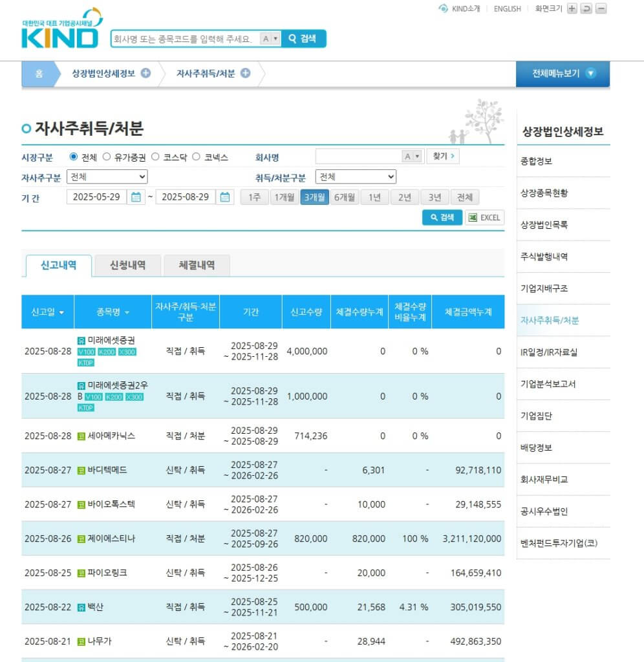Switch to 신청내역 tab
Image resolution: width=644 pixels, height=662 pixels.
pos(127,266)
